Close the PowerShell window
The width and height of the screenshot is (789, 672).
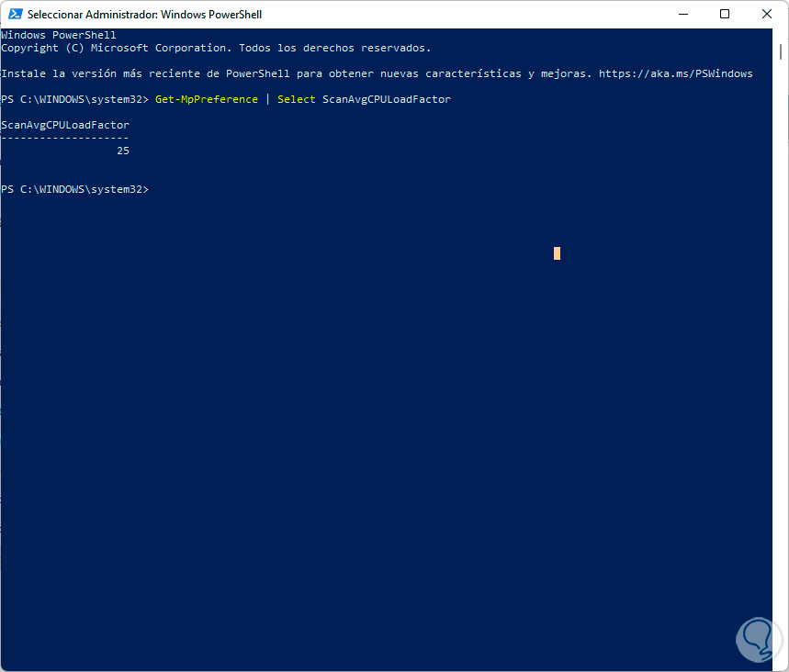[x=766, y=14]
